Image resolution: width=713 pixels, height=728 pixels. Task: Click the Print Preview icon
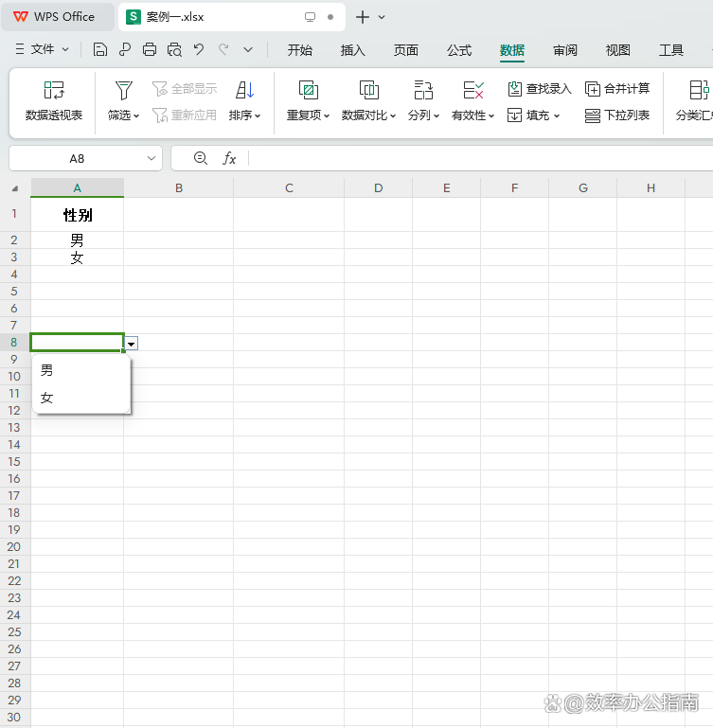[174, 49]
